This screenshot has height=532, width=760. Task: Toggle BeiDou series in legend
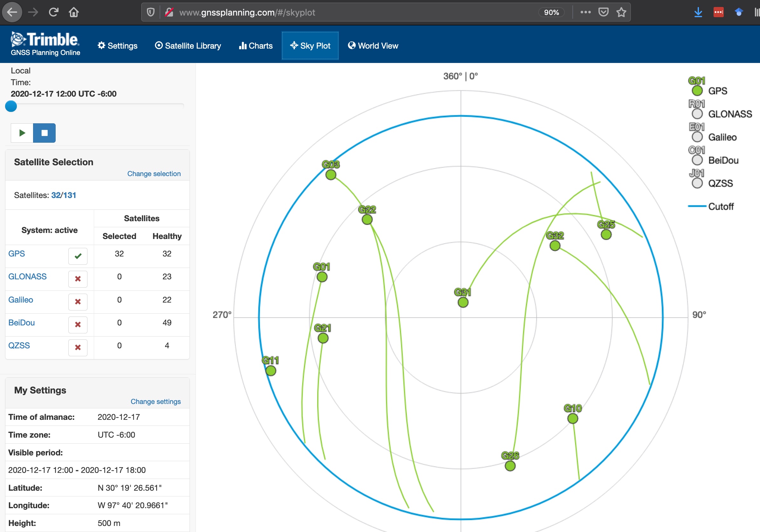pyautogui.click(x=722, y=160)
